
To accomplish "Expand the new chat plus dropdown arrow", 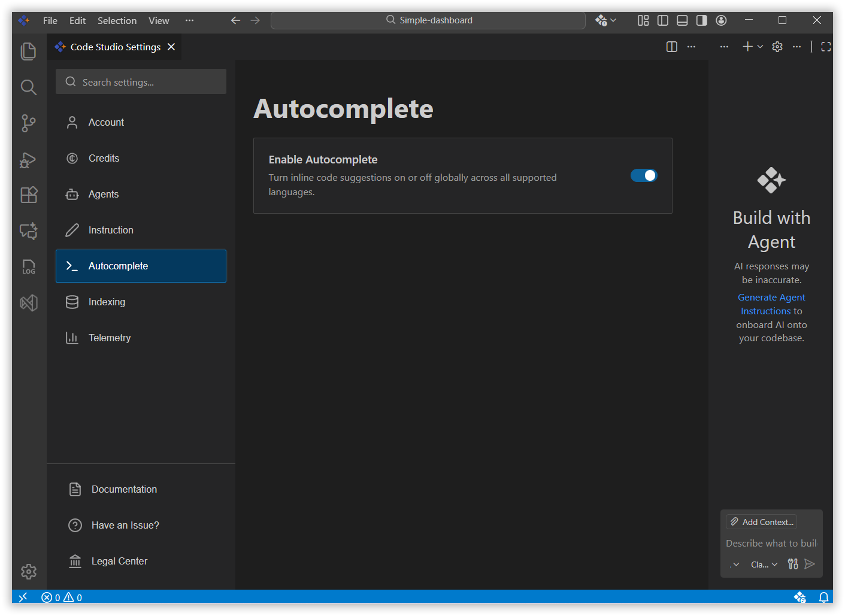I will [761, 47].
